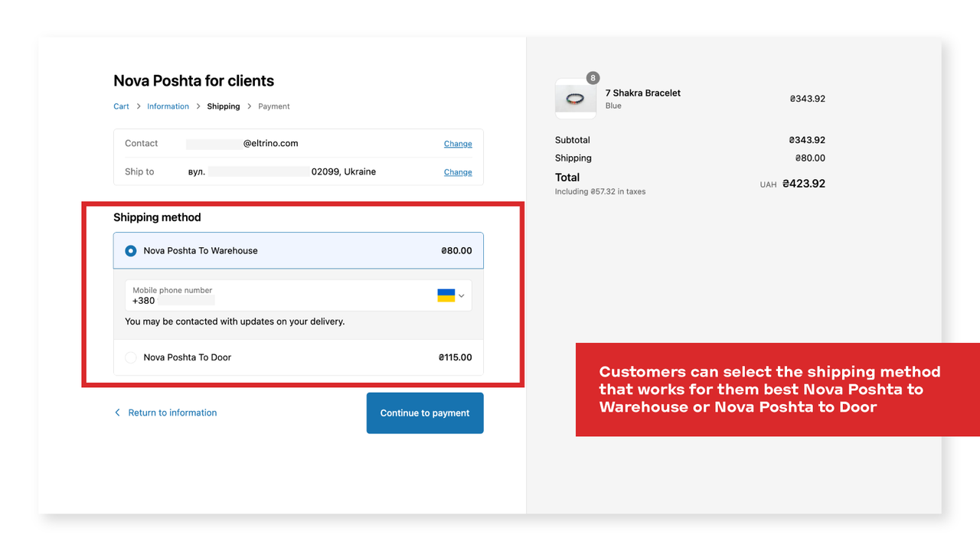Click Change next to the Contact email
The height and width of the screenshot is (551, 980).
click(457, 144)
